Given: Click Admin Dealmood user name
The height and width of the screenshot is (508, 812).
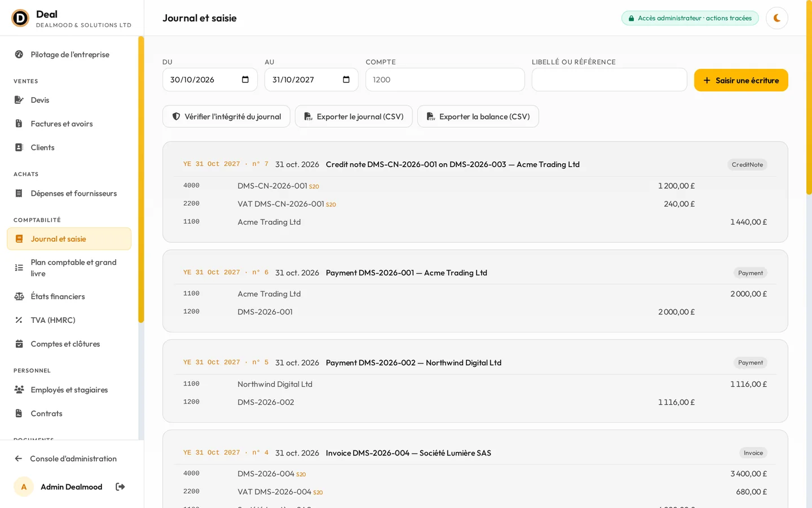Looking at the screenshot, I should pos(71,487).
